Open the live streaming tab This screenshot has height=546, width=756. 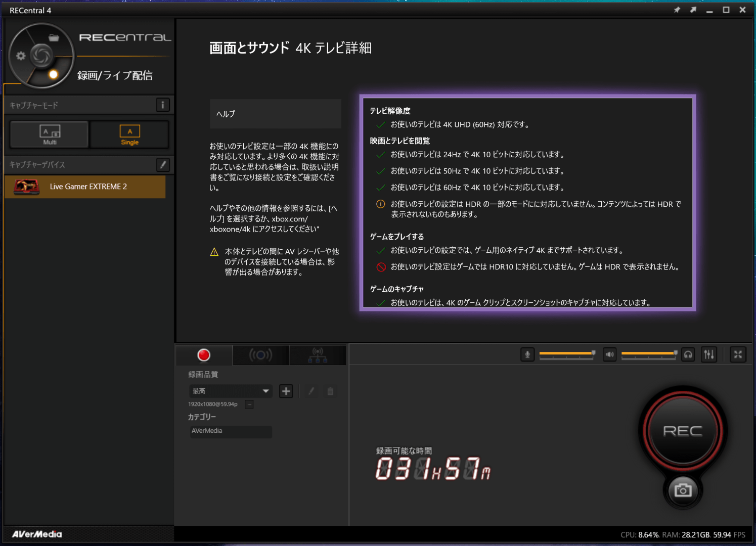tap(260, 355)
